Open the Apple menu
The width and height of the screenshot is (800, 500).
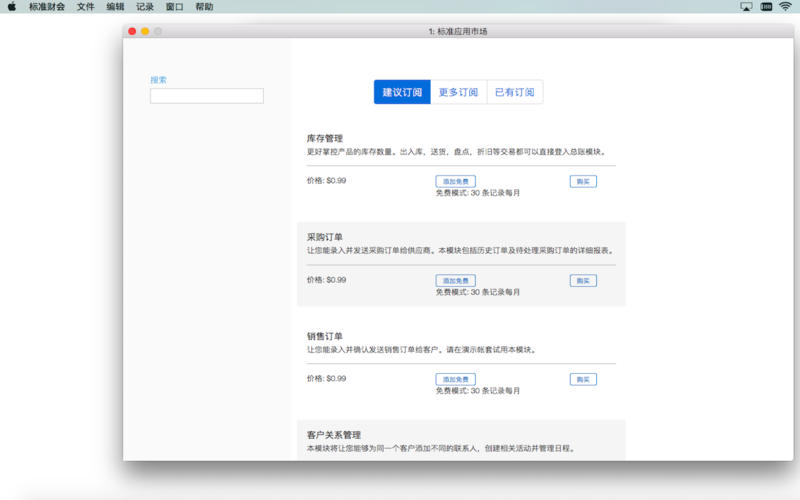pos(12,6)
